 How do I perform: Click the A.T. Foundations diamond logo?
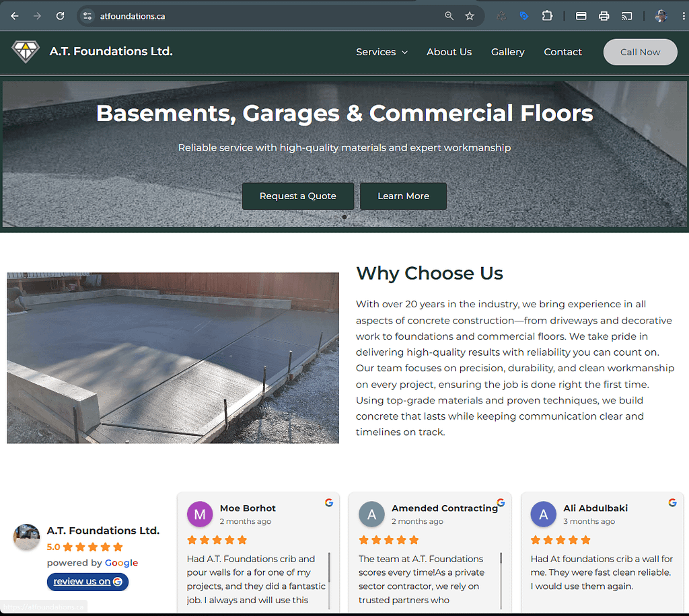[x=26, y=52]
